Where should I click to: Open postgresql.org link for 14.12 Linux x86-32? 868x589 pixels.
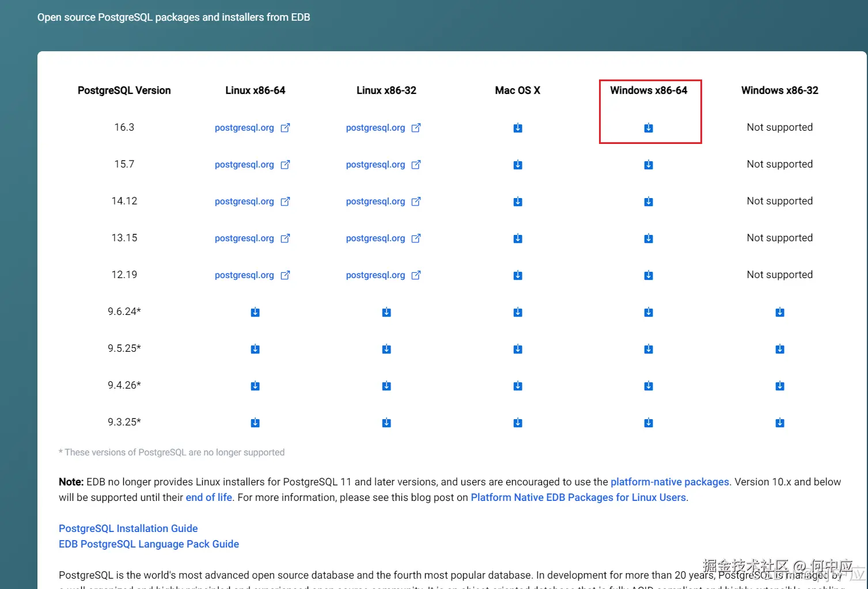[x=384, y=202]
